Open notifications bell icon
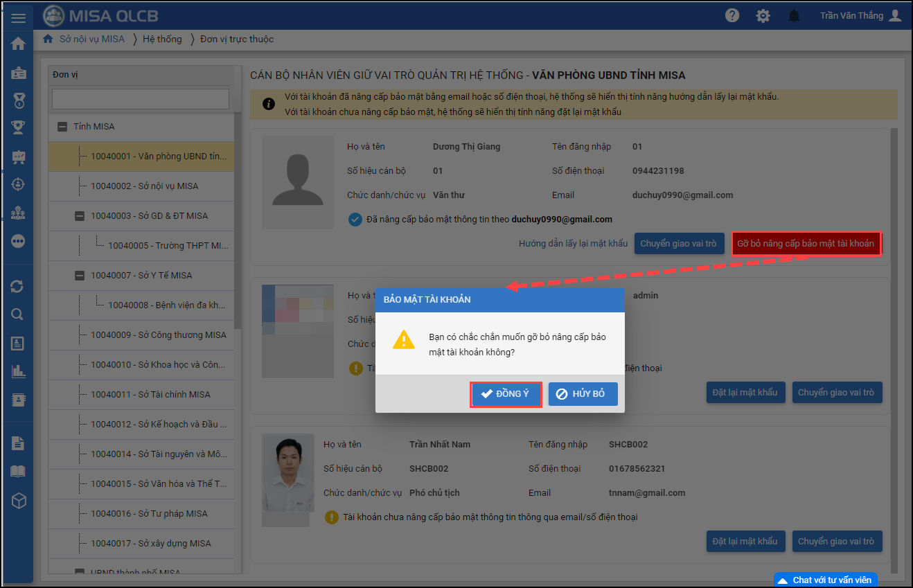Viewport: 913px width, 588px height. (794, 16)
